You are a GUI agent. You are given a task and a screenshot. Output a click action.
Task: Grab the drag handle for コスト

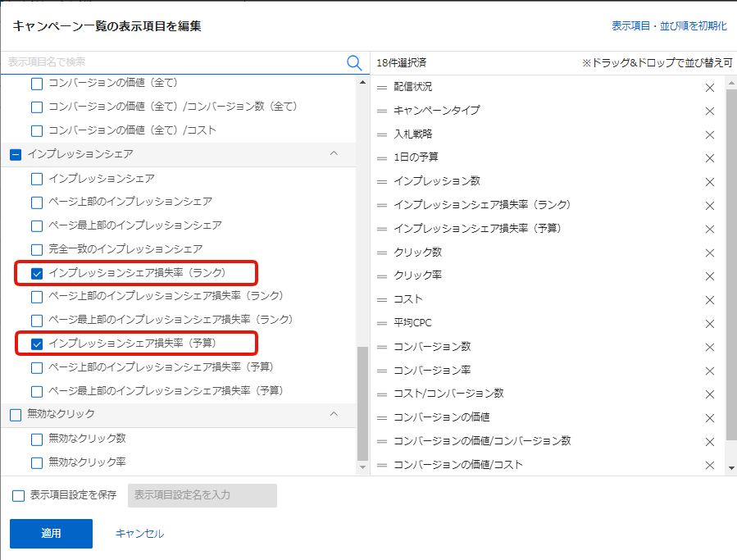(382, 300)
